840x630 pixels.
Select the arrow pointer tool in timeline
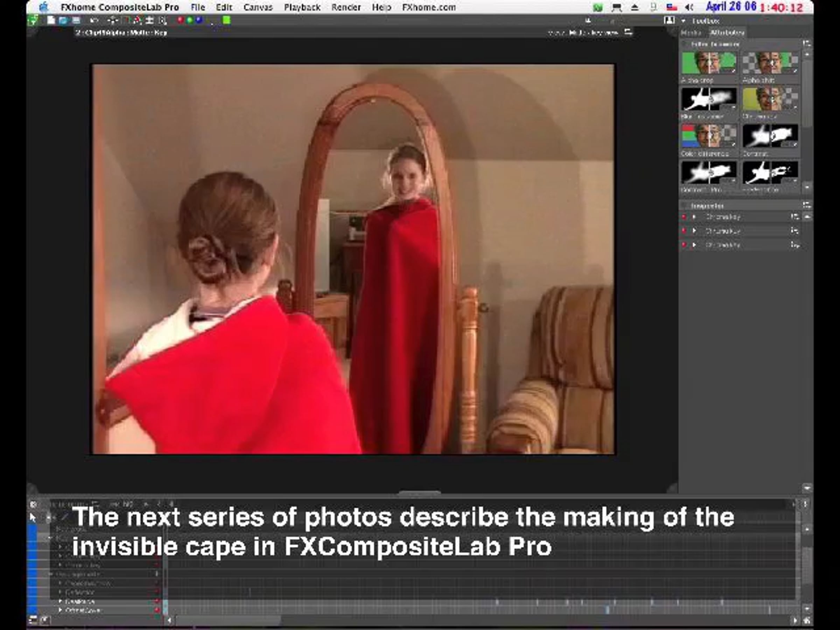click(33, 518)
